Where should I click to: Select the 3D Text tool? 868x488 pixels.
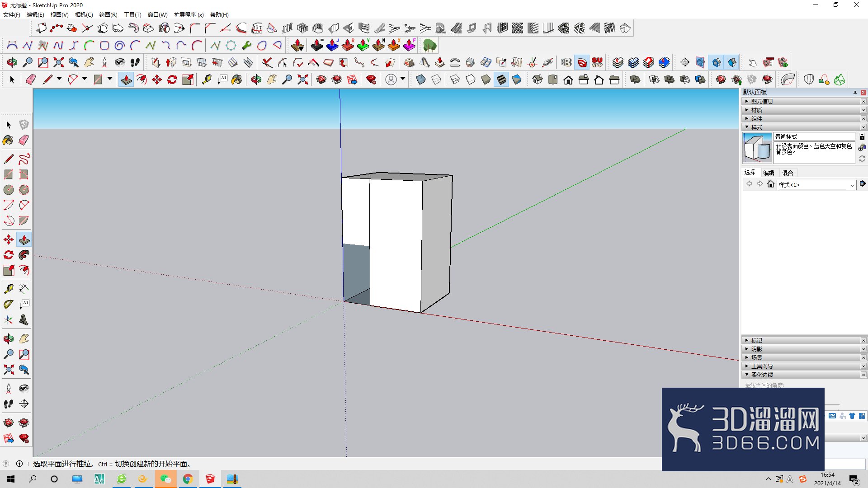coord(24,320)
